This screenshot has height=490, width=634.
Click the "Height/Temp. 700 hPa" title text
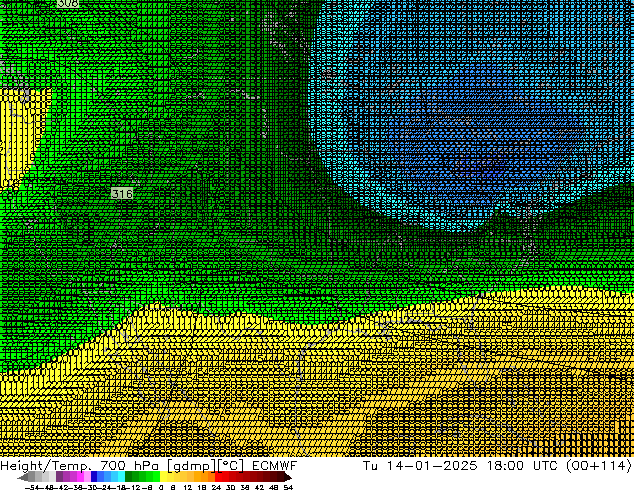(81, 466)
